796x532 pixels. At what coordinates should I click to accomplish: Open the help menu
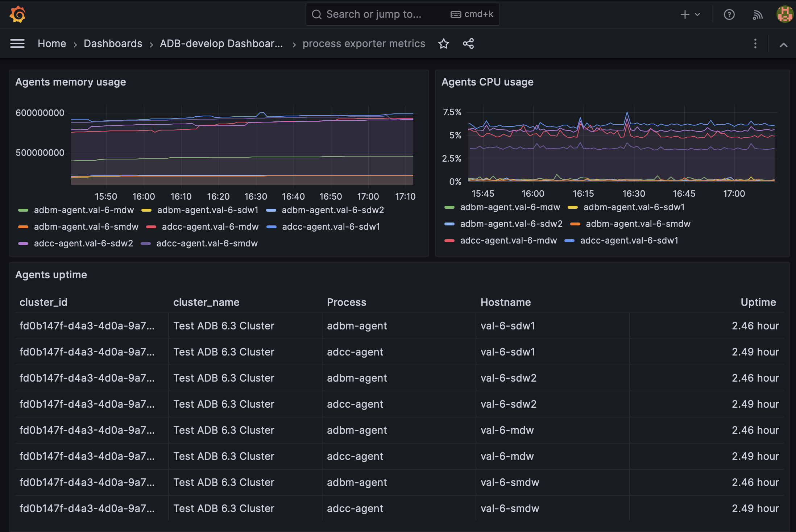point(729,14)
